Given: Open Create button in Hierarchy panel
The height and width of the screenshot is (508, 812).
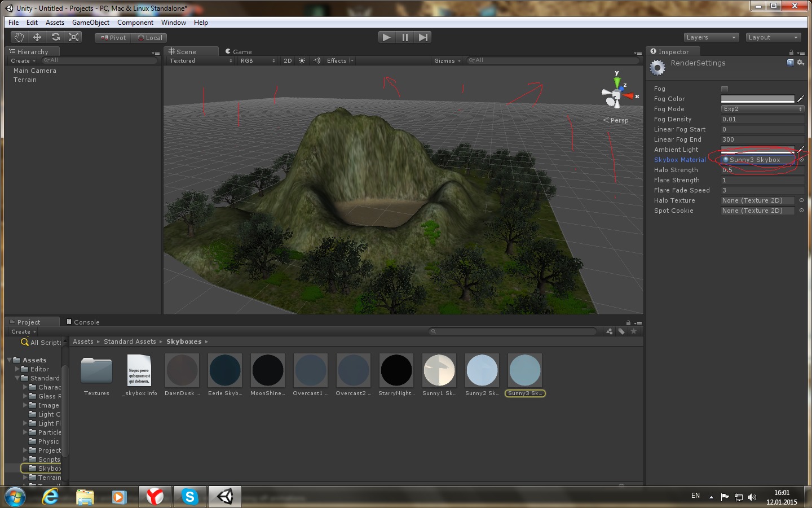Looking at the screenshot, I should [23, 61].
